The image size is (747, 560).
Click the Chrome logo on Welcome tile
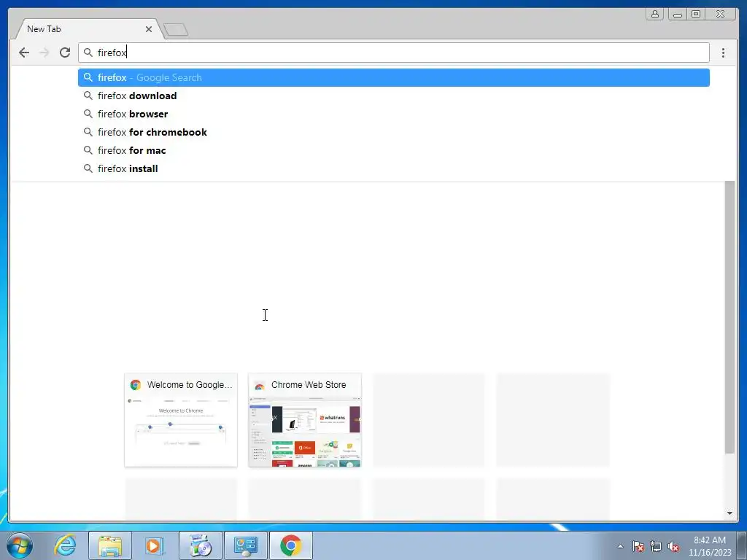pos(136,385)
